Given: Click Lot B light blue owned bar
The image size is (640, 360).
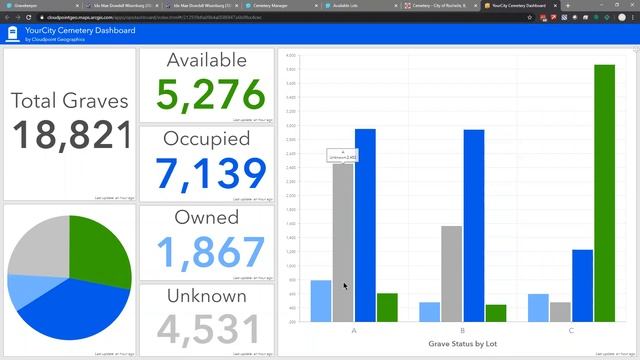Looking at the screenshot, I should coord(430,312).
